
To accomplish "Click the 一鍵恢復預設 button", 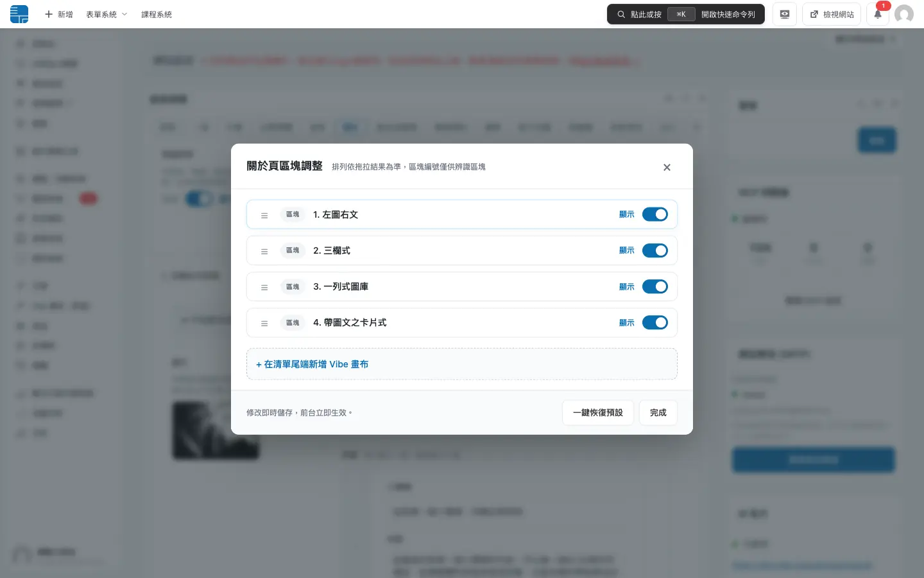I will pyautogui.click(x=598, y=412).
